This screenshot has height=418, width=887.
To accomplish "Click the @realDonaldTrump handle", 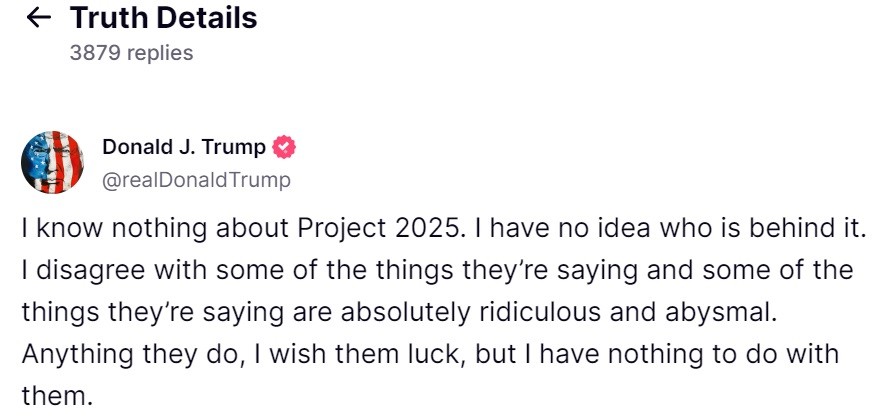I will [196, 180].
